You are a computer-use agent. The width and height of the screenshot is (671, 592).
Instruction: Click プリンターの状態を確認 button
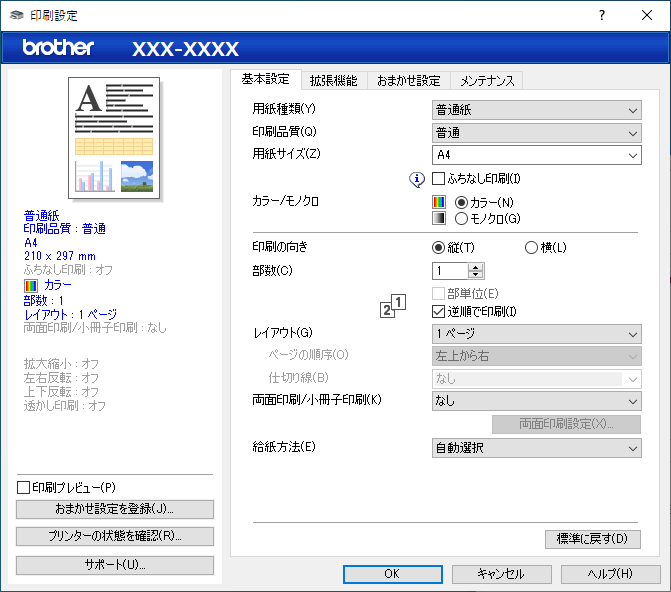115,536
